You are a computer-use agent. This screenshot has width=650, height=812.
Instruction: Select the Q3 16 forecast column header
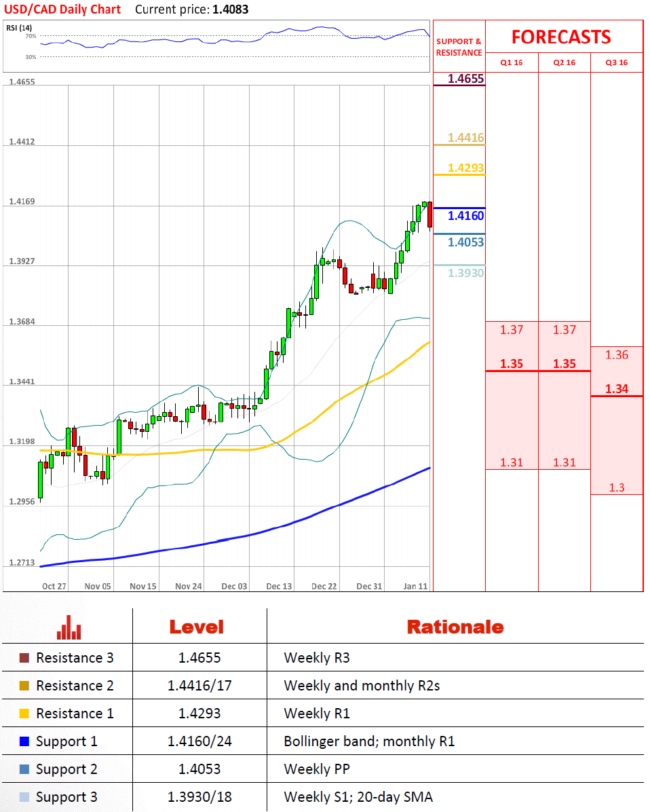pos(617,62)
